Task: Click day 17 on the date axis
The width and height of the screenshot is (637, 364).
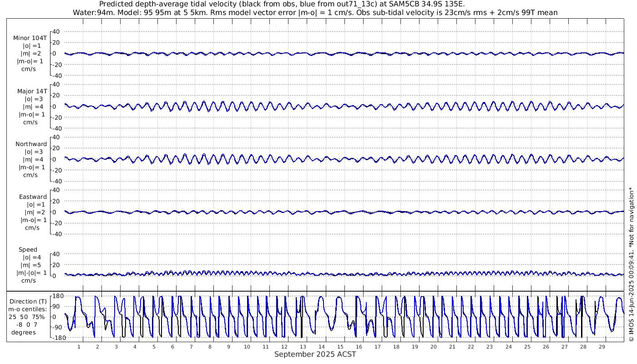Action: pyautogui.click(x=377, y=347)
